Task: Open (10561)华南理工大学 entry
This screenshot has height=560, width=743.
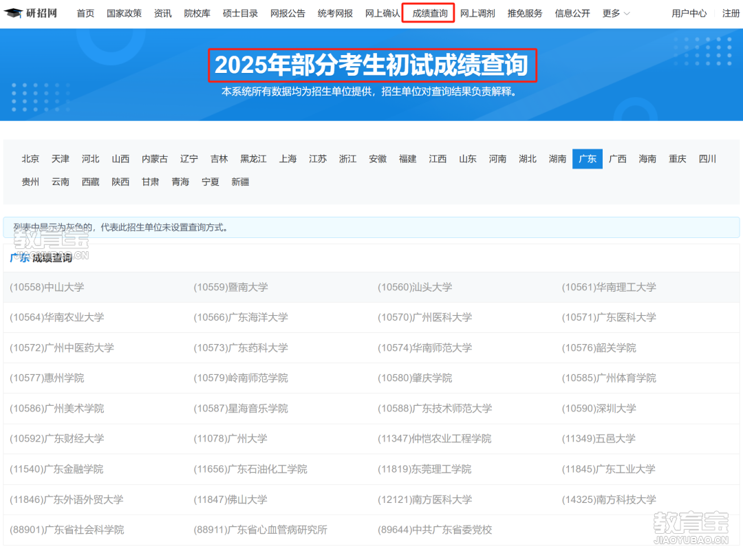Action: [x=609, y=287]
